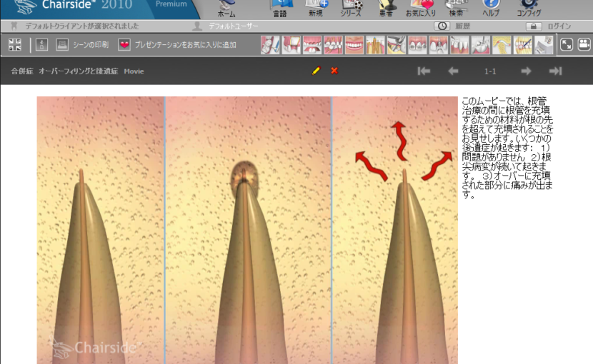Click the default client tooth icon
The height and width of the screenshot is (364, 593).
(x=14, y=26)
